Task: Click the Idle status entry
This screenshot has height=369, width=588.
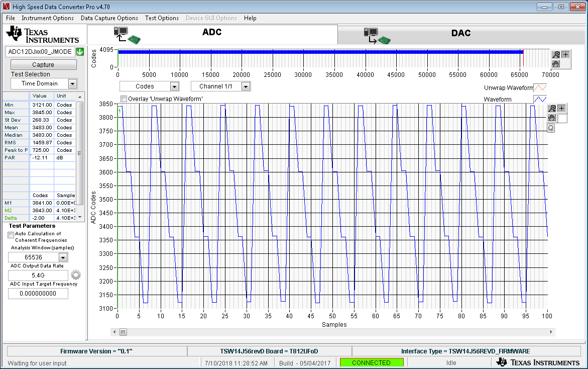Action: pos(451,363)
